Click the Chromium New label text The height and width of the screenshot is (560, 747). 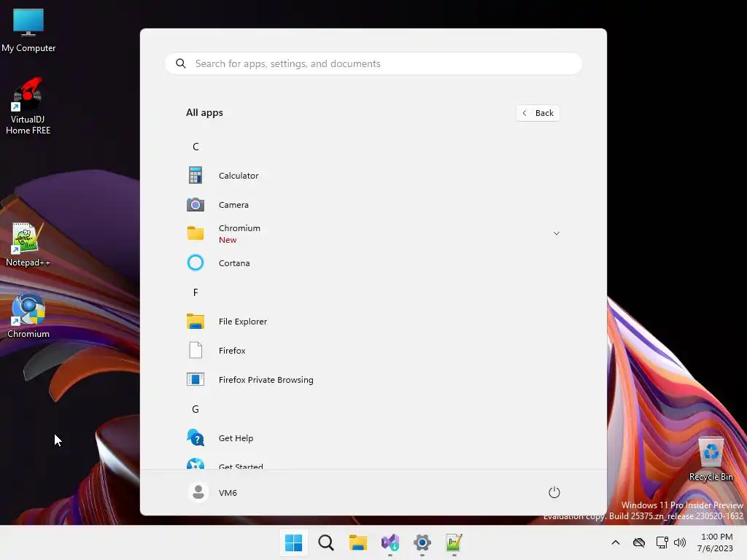tap(239, 234)
